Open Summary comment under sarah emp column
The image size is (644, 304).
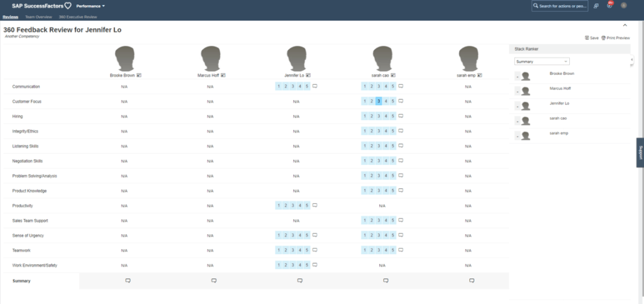pos(471,280)
